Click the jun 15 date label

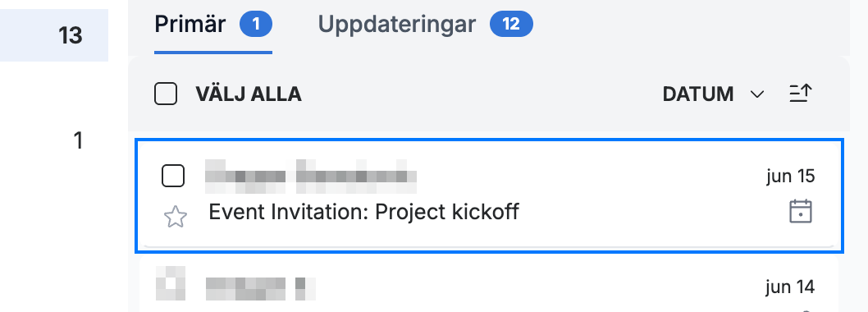pyautogui.click(x=791, y=177)
